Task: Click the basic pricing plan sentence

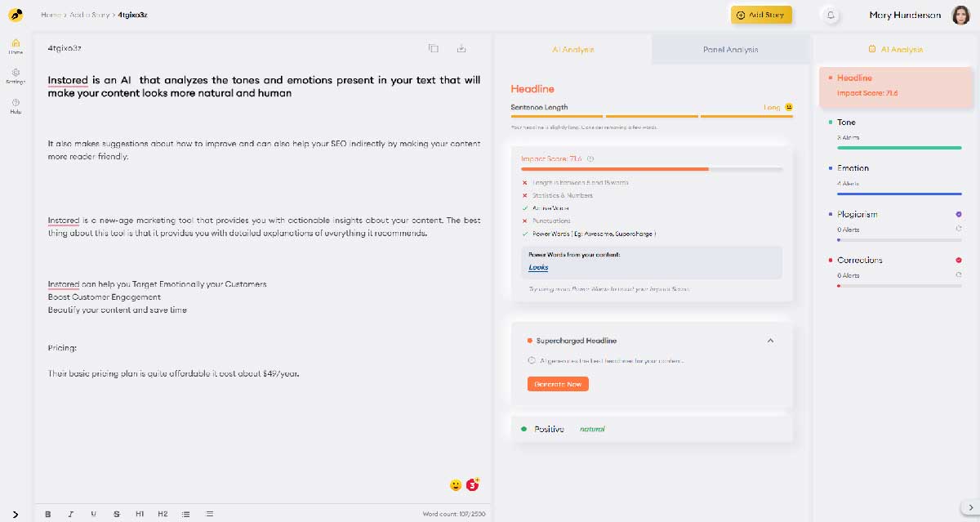Action: [174, 373]
